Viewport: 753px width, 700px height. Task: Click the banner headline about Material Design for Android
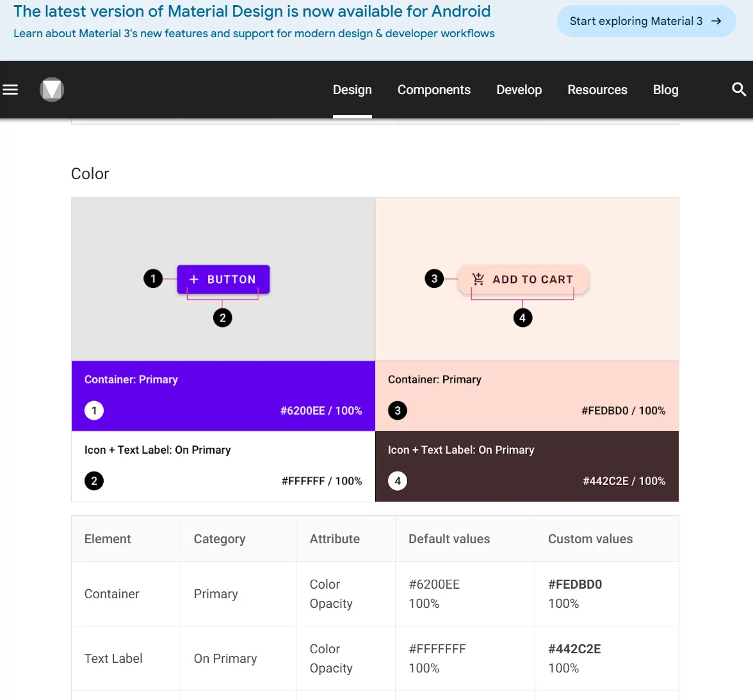pos(252,12)
